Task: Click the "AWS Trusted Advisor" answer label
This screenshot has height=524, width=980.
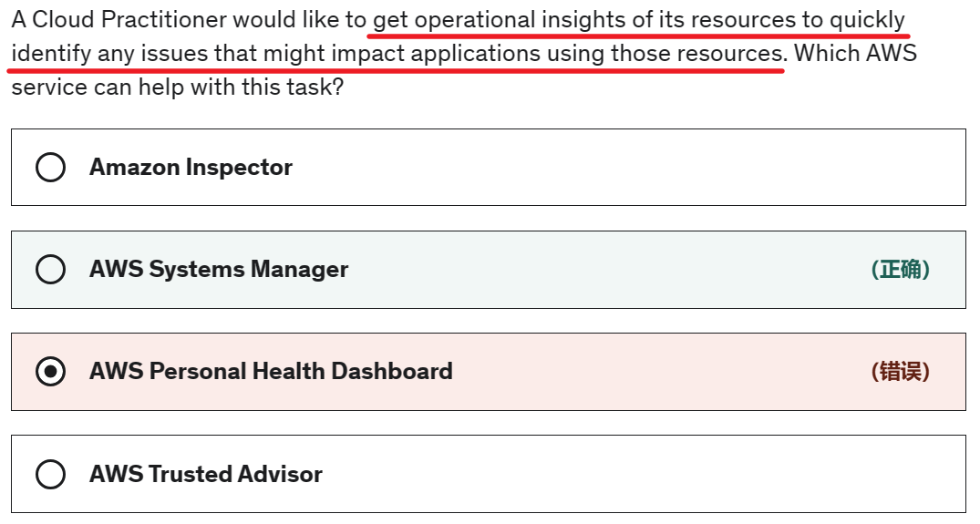Action: coord(206,475)
